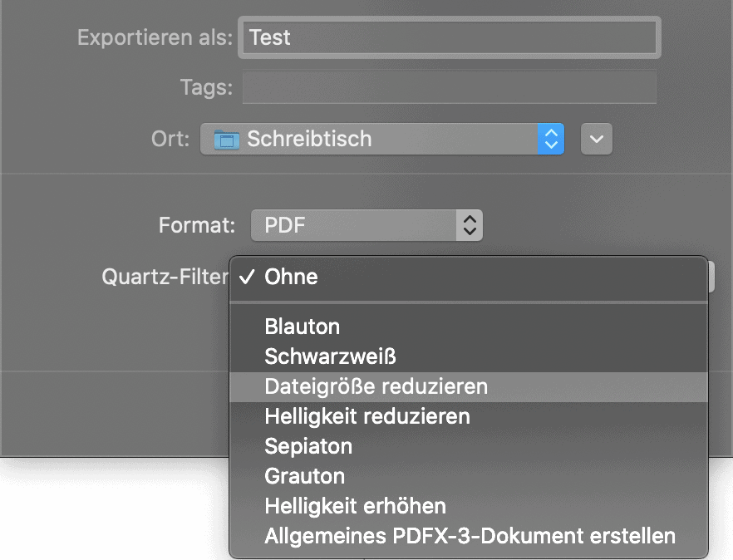
Task: Select the Schwarzweiß filter
Action: (330, 356)
